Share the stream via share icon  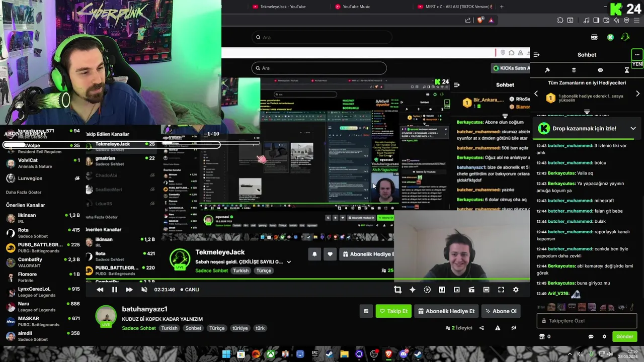(481, 328)
